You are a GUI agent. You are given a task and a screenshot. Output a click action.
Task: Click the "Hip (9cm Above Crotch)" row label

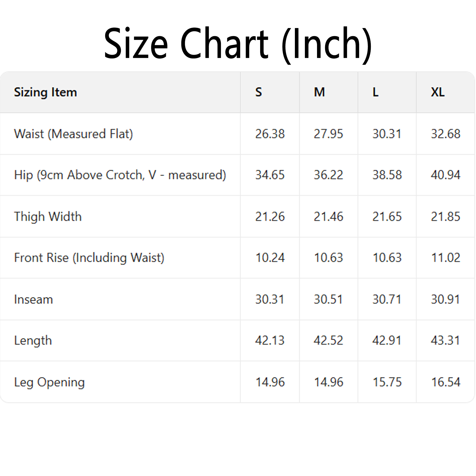(120, 175)
